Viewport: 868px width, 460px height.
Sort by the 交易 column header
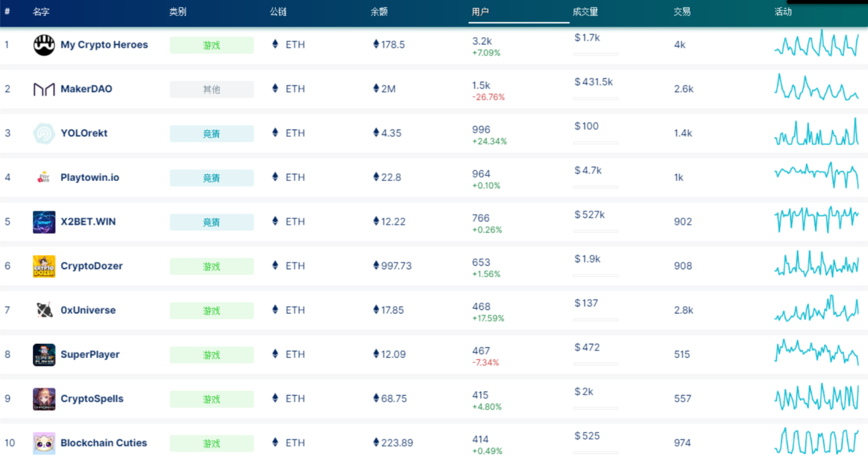point(682,12)
